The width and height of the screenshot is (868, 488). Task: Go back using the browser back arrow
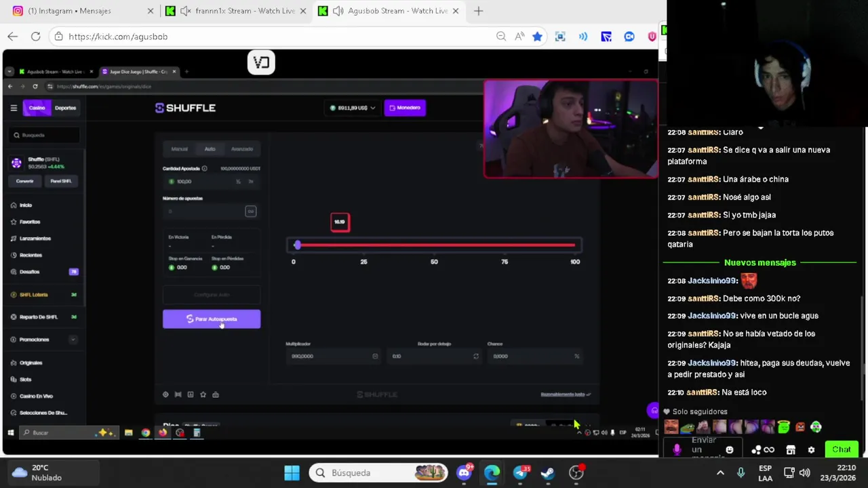(13, 37)
